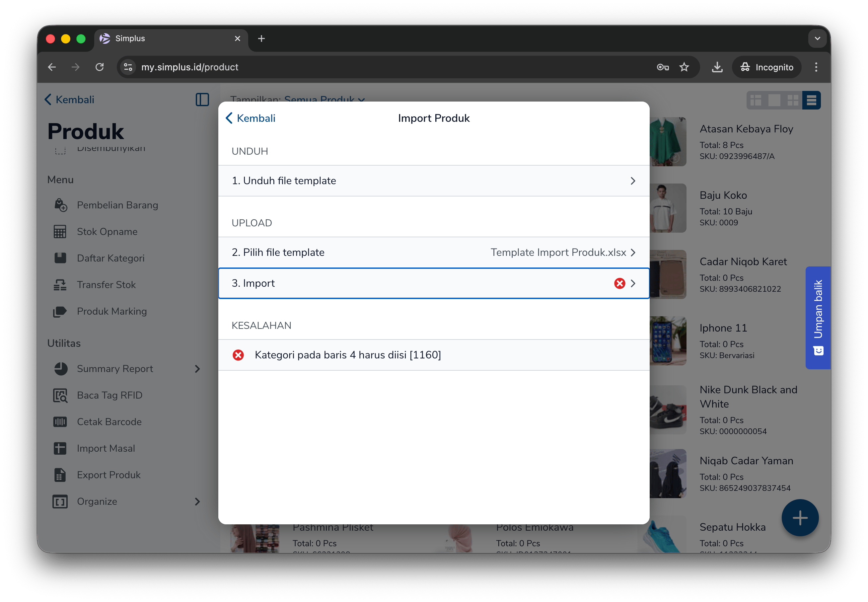Switch to the small grid view toggle

point(793,100)
